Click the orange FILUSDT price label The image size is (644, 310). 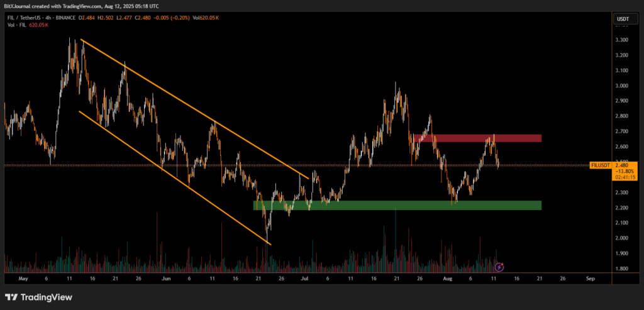point(599,165)
